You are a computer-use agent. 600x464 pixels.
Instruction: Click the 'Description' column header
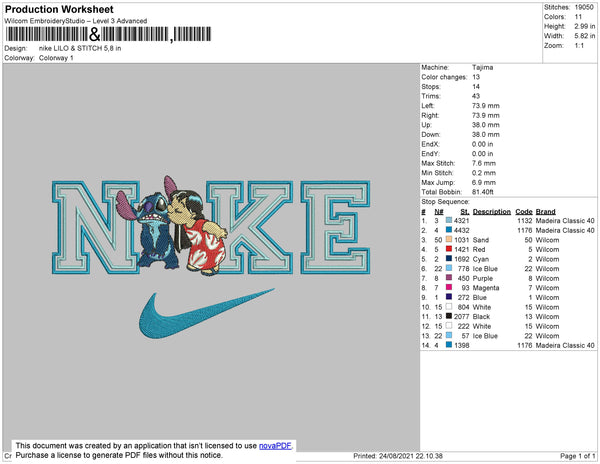[x=492, y=212]
